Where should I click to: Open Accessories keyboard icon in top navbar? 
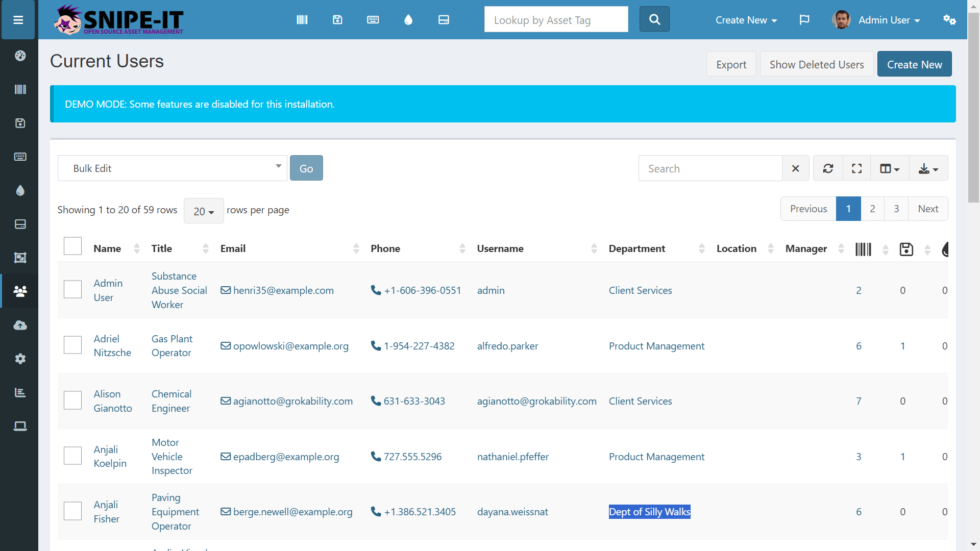[373, 20]
